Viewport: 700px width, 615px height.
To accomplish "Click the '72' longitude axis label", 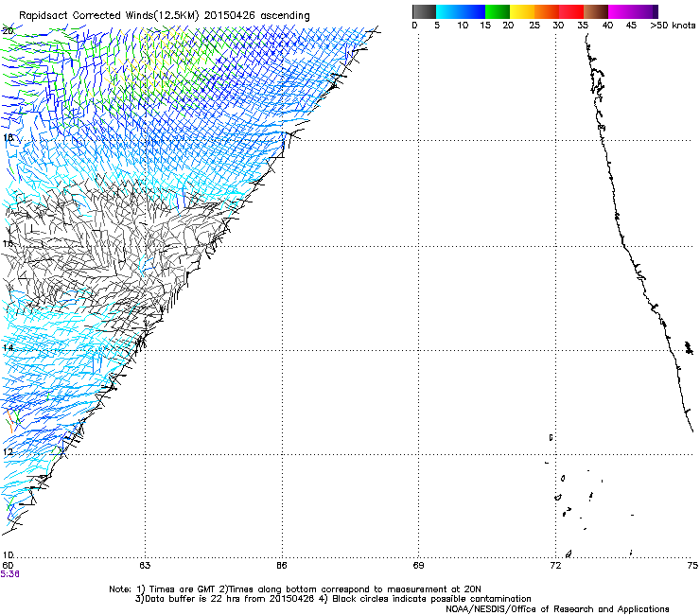I will pyautogui.click(x=555, y=566).
